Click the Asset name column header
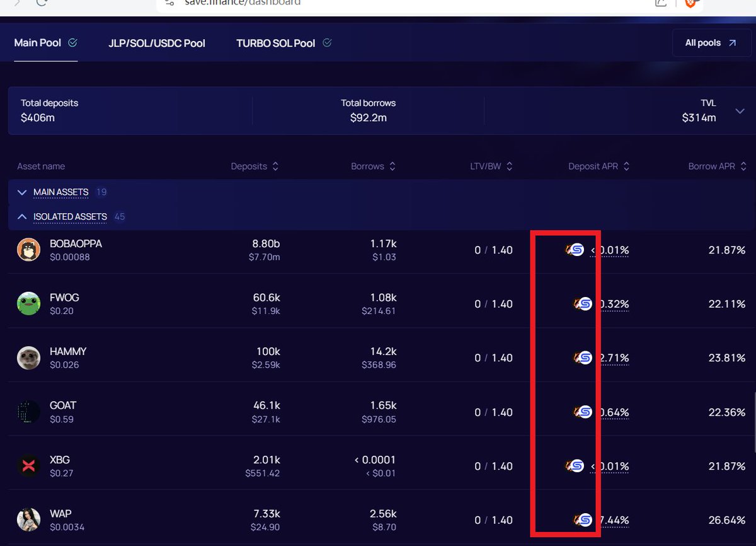 (41, 166)
